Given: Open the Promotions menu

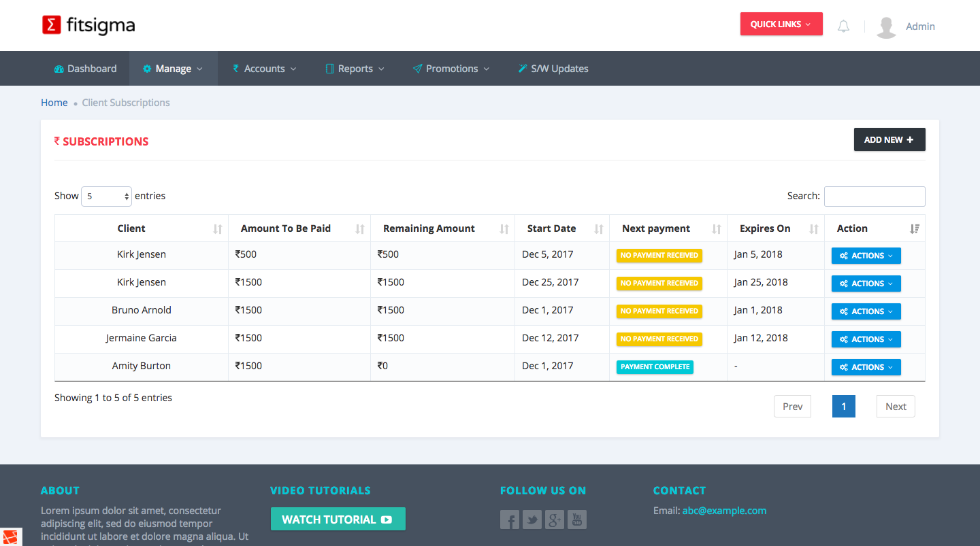Looking at the screenshot, I should click(451, 69).
